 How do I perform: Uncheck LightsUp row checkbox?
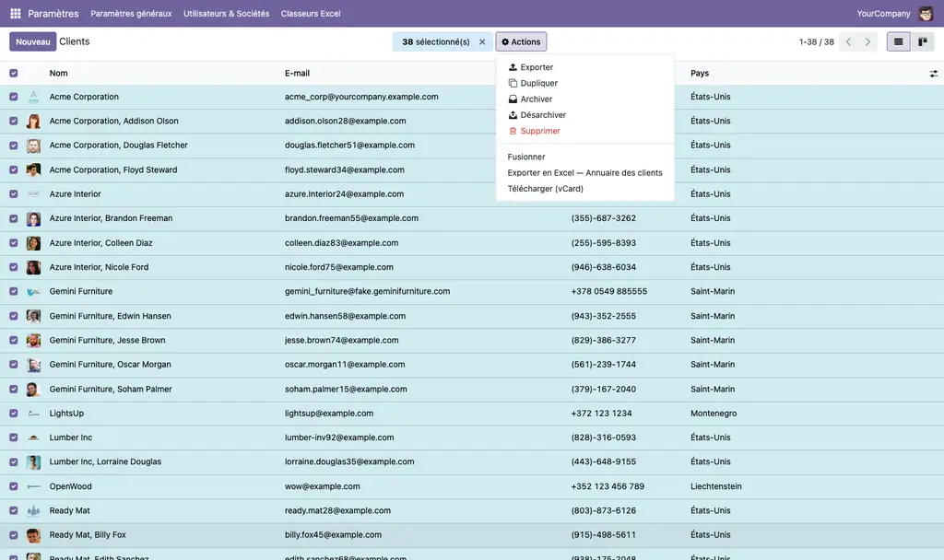(13, 414)
